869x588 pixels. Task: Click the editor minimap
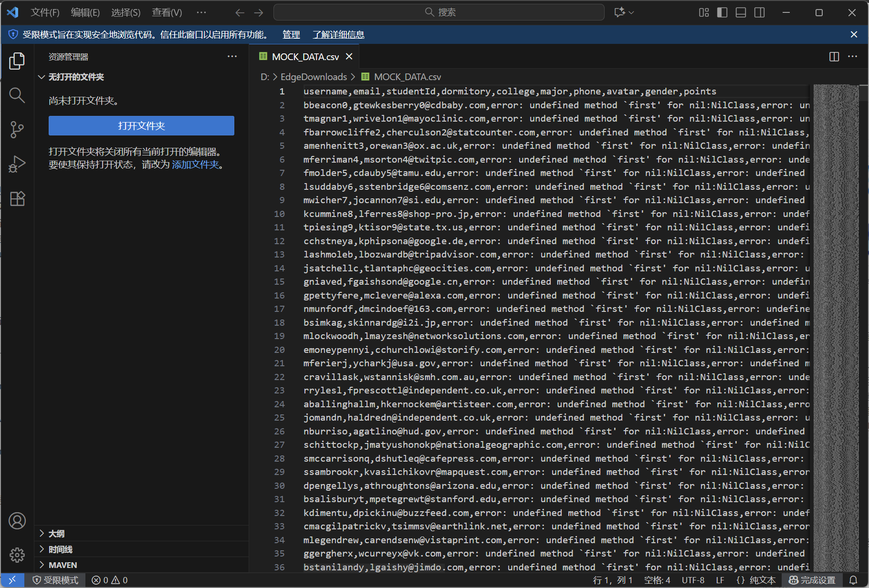836,328
